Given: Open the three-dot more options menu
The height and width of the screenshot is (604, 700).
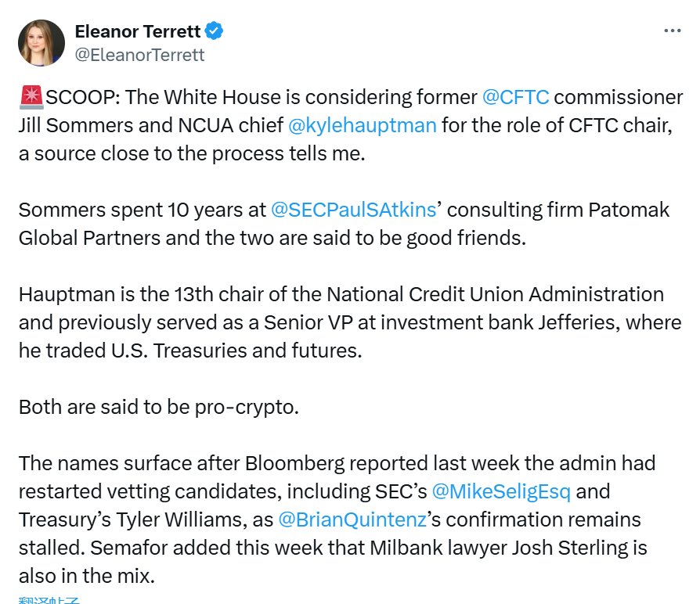Looking at the screenshot, I should pyautogui.click(x=672, y=31).
